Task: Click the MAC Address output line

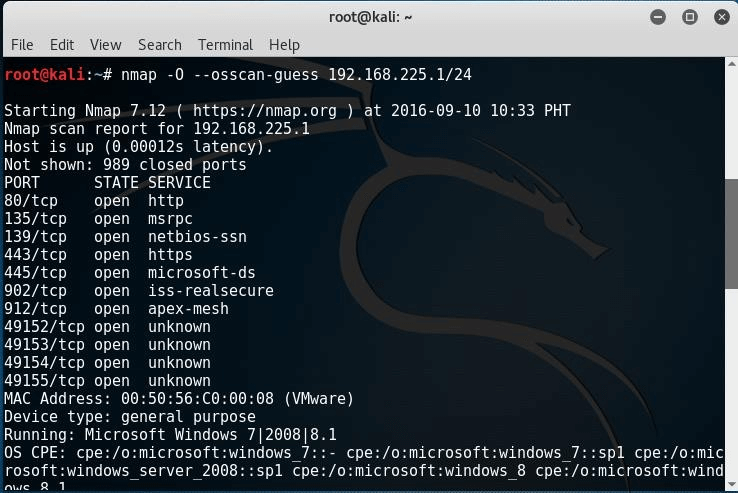Action: [179, 399]
